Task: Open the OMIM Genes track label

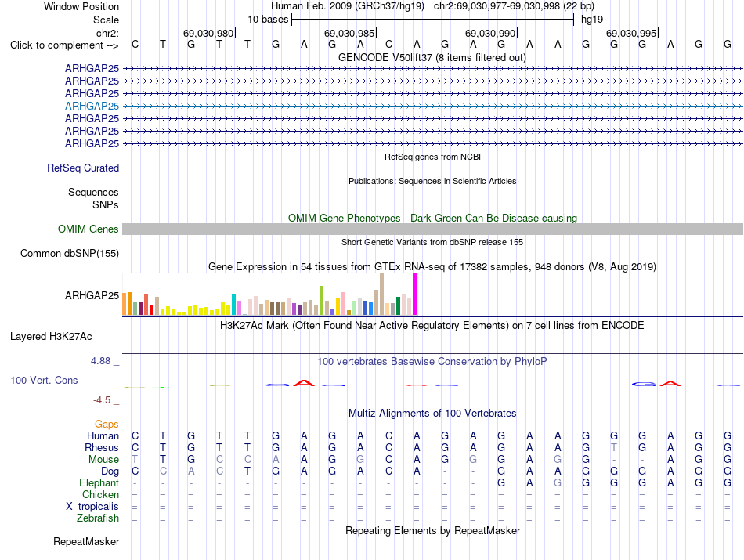Action: pos(88,229)
